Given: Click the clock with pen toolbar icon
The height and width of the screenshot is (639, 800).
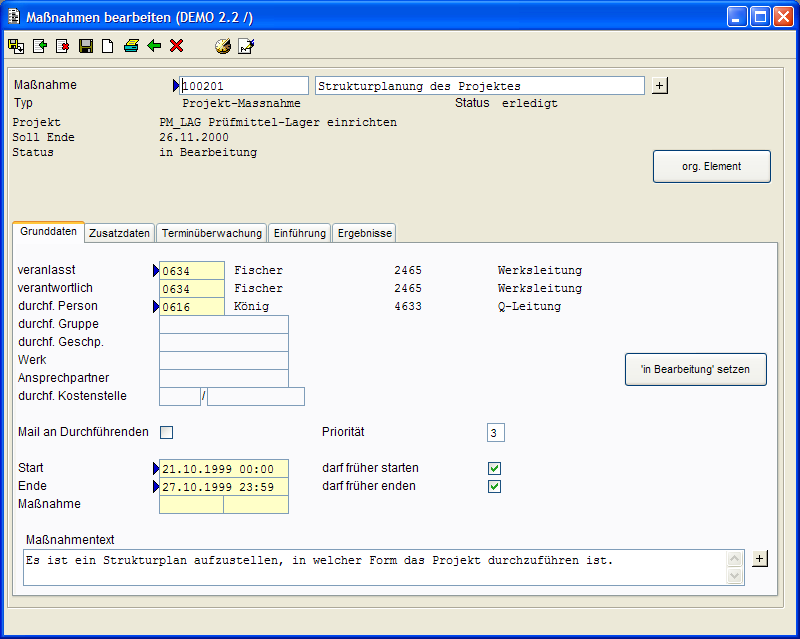Looking at the screenshot, I should point(223,46).
